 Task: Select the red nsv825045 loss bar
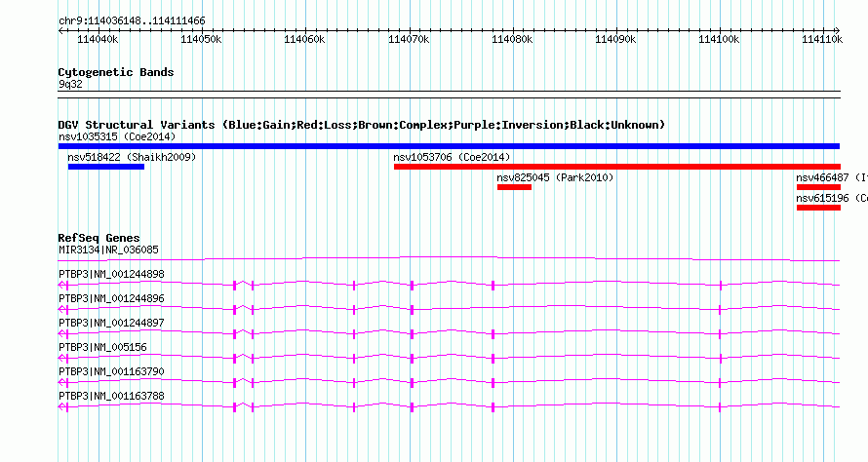point(514,187)
